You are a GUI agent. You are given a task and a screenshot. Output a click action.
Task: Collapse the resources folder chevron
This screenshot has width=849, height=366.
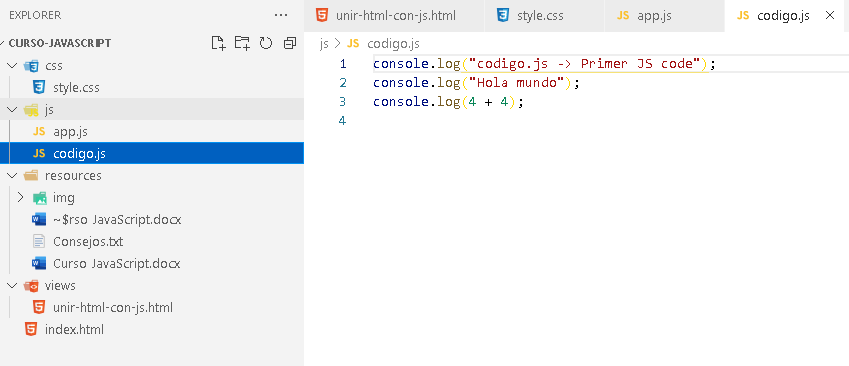tap(12, 176)
